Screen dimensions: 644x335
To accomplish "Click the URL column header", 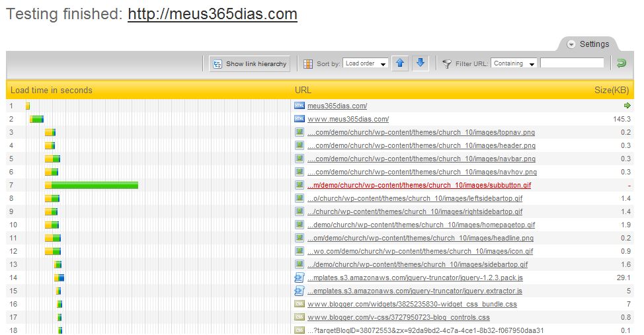I will point(303,91).
